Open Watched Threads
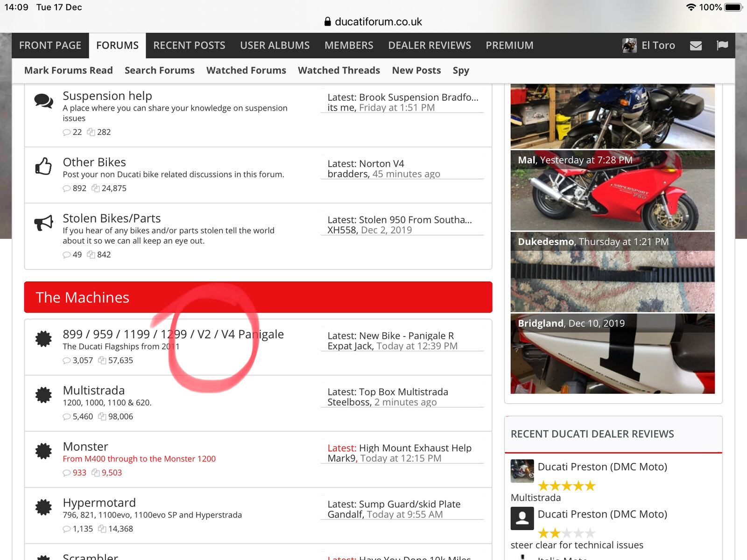The height and width of the screenshot is (560, 747). pos(339,70)
